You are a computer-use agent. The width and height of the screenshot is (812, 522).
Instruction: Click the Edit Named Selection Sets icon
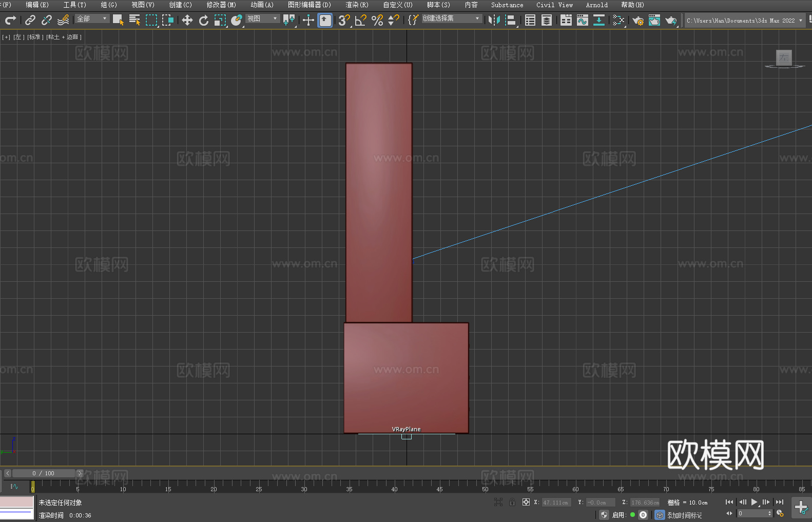click(x=413, y=20)
